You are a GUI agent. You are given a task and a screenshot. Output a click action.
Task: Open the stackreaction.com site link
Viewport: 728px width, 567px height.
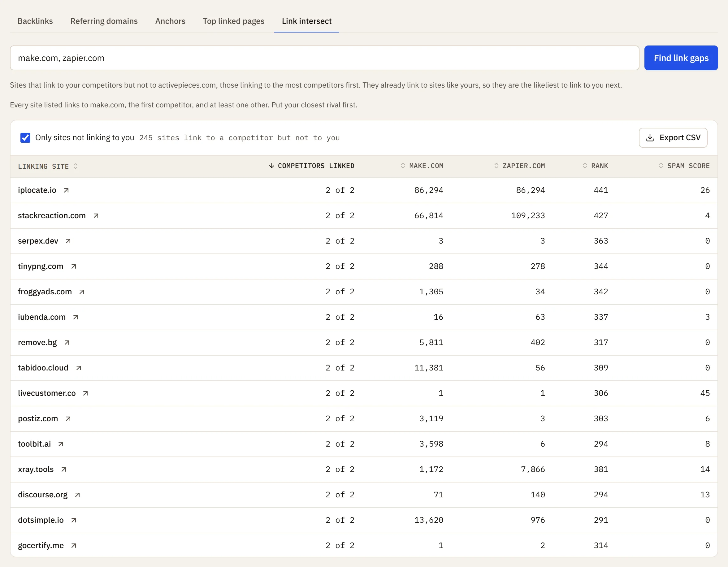point(52,215)
